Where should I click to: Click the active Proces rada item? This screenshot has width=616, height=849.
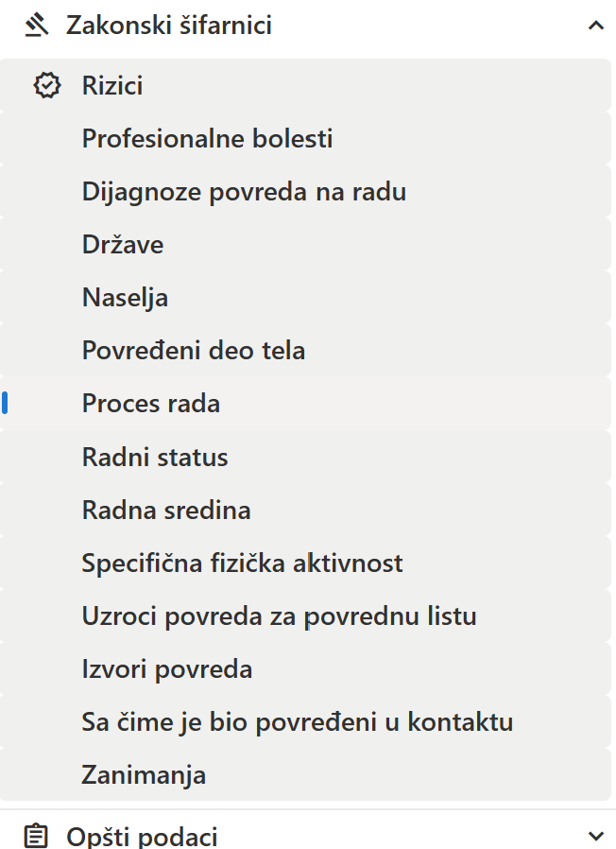click(x=306, y=404)
